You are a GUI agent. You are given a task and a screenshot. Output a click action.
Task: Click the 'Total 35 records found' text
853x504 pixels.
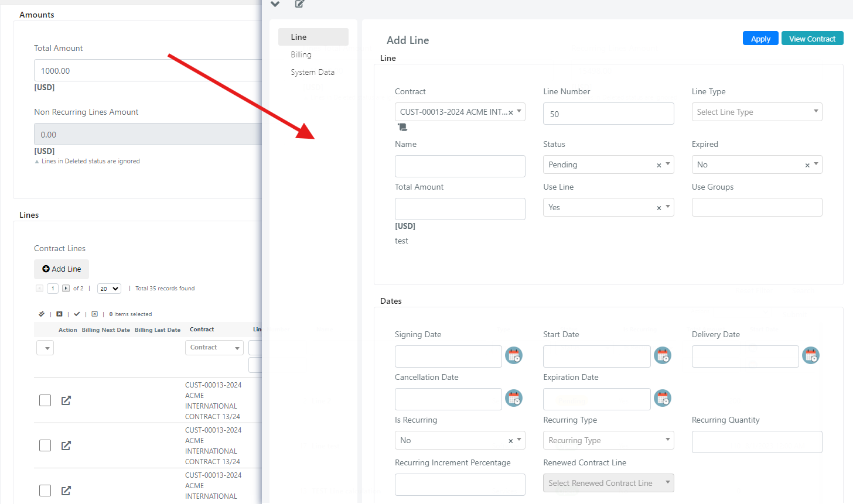tap(165, 289)
